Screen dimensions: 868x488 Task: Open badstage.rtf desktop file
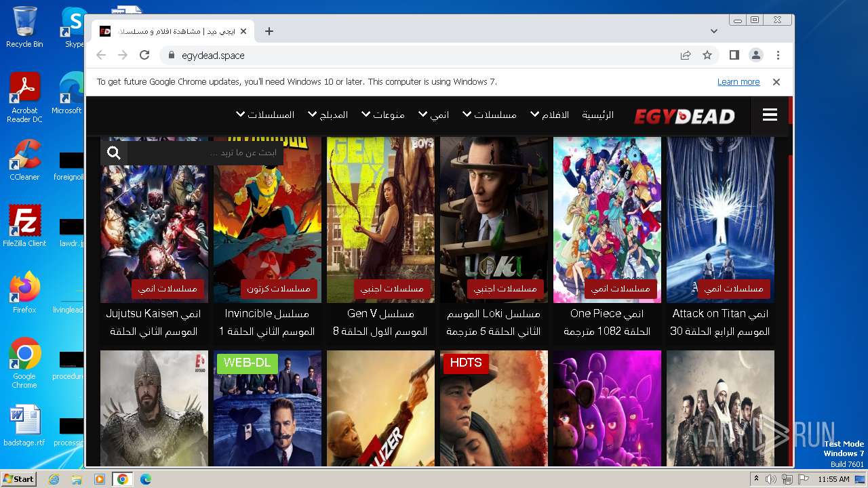(x=24, y=426)
